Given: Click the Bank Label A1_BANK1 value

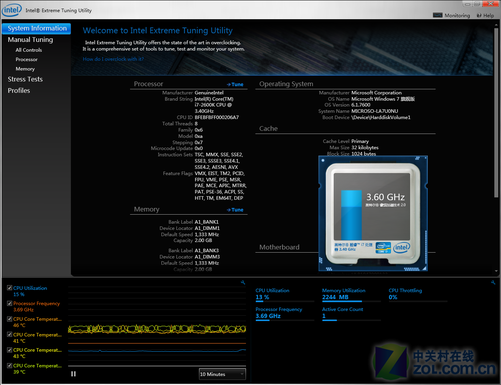Looking at the screenshot, I should click(x=207, y=222).
